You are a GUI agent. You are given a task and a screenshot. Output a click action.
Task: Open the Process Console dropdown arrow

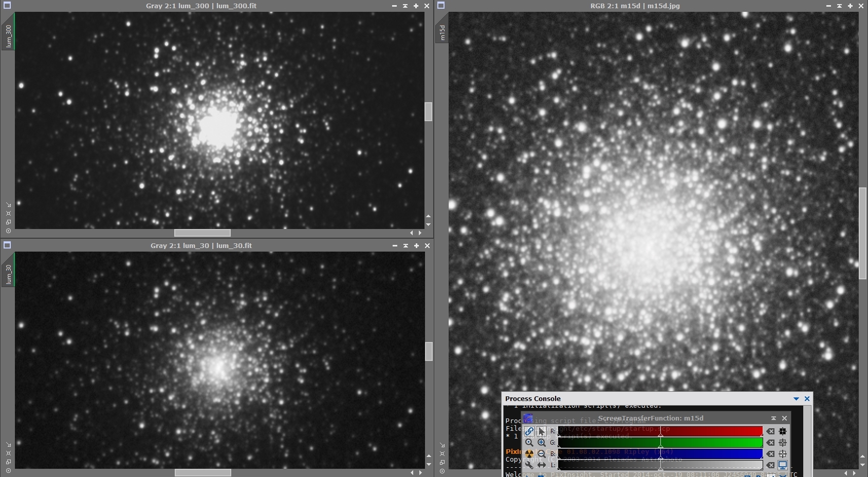click(x=796, y=399)
